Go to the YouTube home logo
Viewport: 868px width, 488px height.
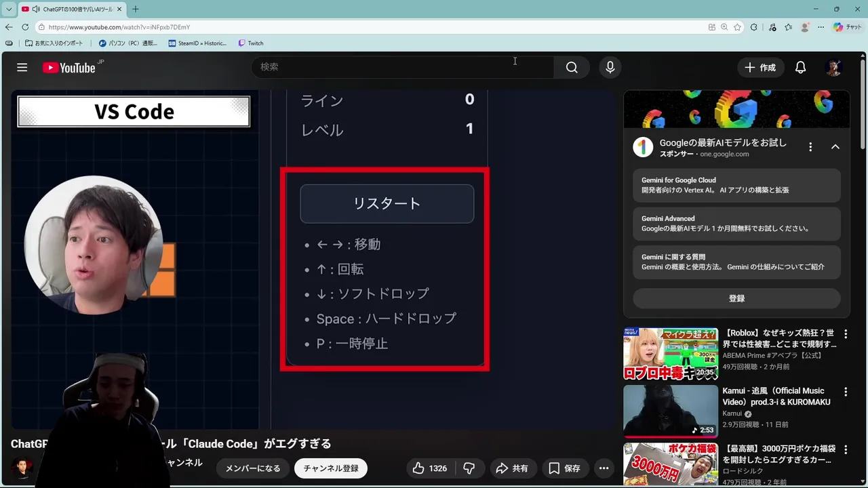[69, 67]
